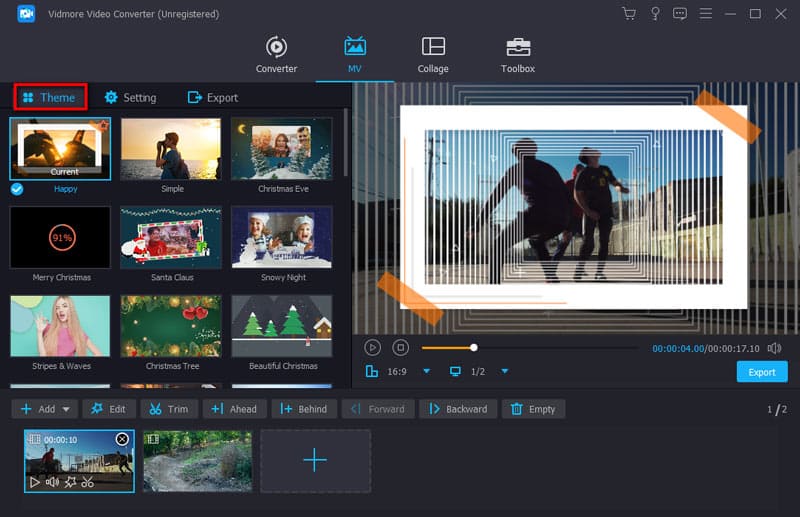Open the Add dropdown arrow
The image size is (800, 517).
pos(67,409)
